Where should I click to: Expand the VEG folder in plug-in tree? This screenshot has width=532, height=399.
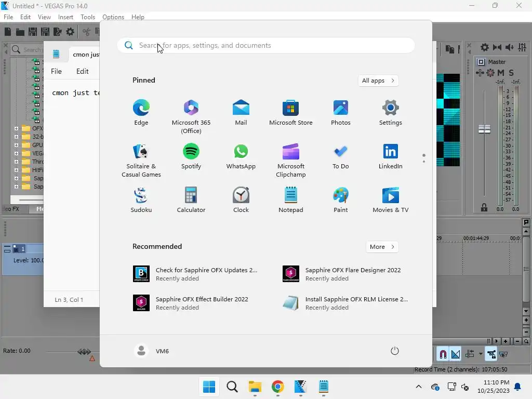[16, 153]
